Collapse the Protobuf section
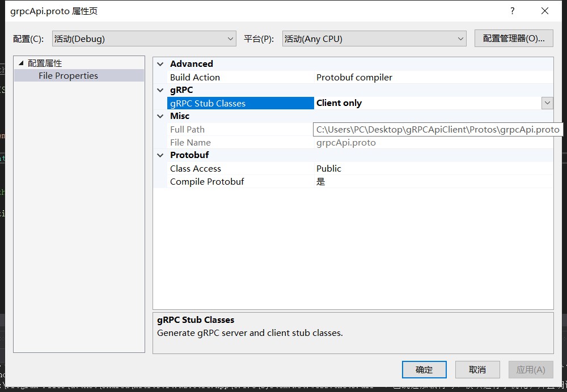The image size is (567, 392). 160,155
